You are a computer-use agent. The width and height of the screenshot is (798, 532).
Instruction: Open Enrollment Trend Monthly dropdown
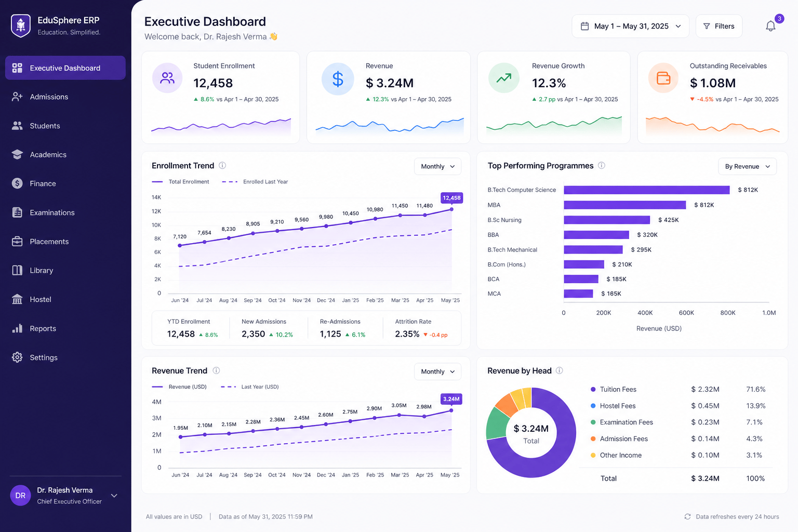click(x=437, y=166)
